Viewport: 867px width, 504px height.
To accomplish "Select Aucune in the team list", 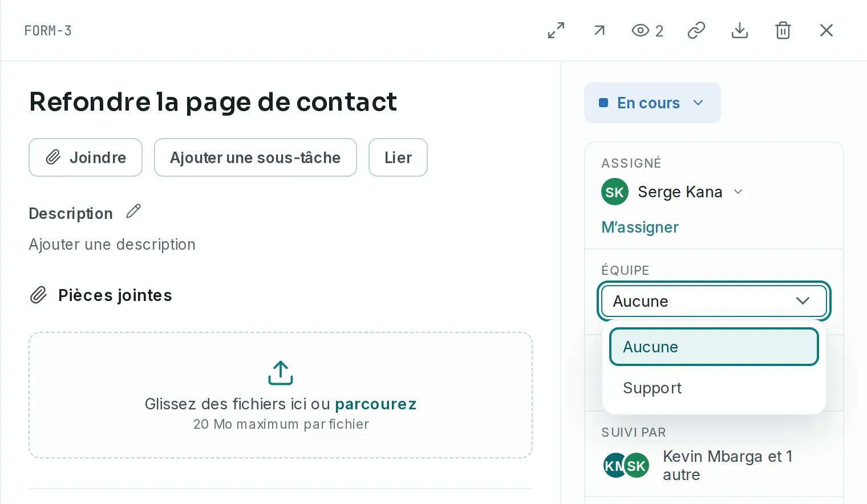I will pos(714,347).
